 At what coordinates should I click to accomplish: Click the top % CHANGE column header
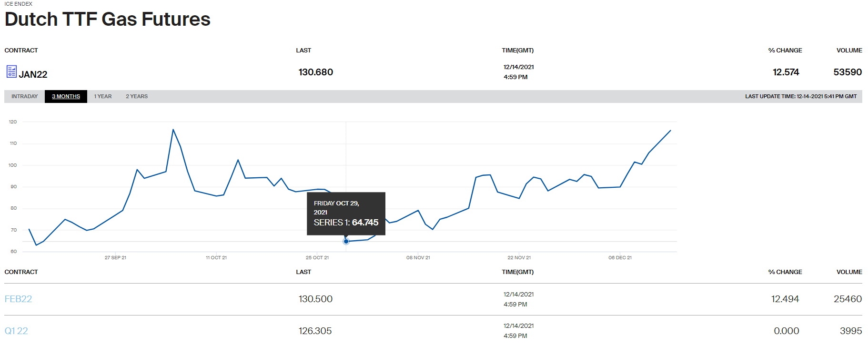785,51
